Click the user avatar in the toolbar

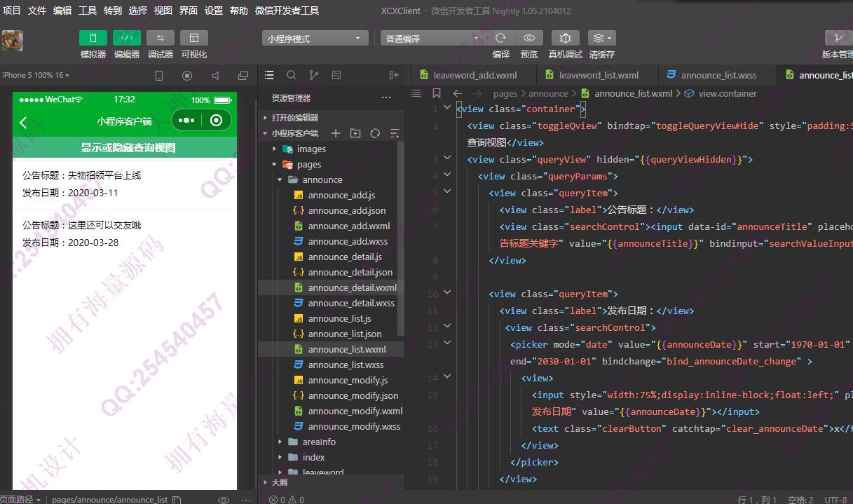[12, 40]
